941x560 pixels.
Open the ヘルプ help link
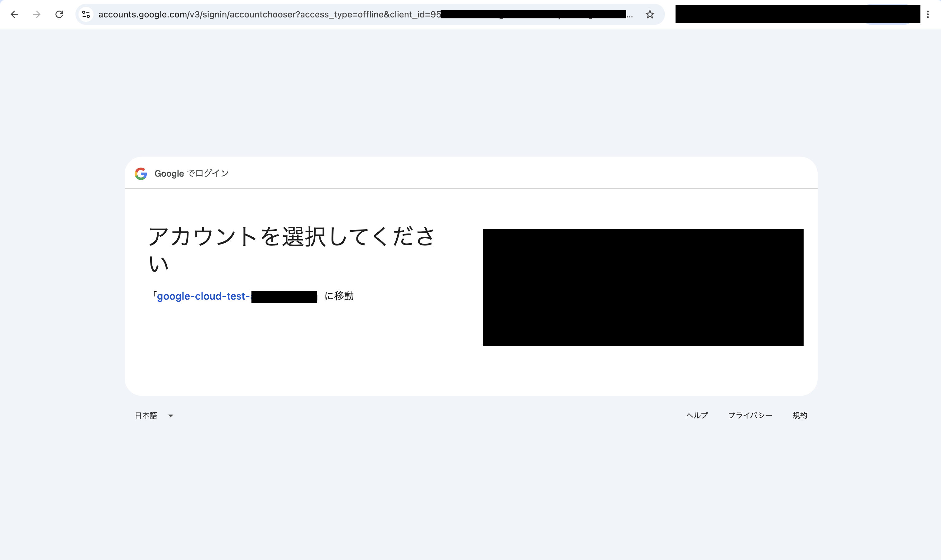pyautogui.click(x=697, y=415)
